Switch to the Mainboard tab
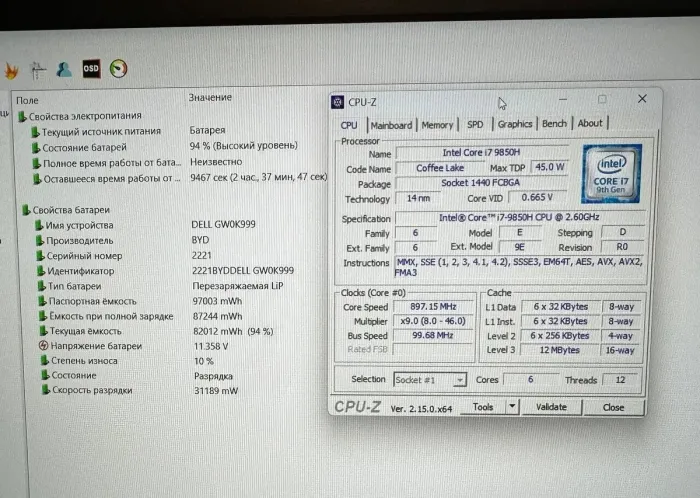The image size is (700, 498). (x=391, y=125)
